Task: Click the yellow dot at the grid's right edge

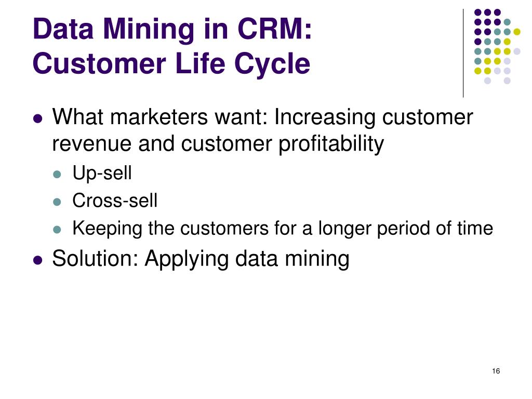Action: (517, 32)
